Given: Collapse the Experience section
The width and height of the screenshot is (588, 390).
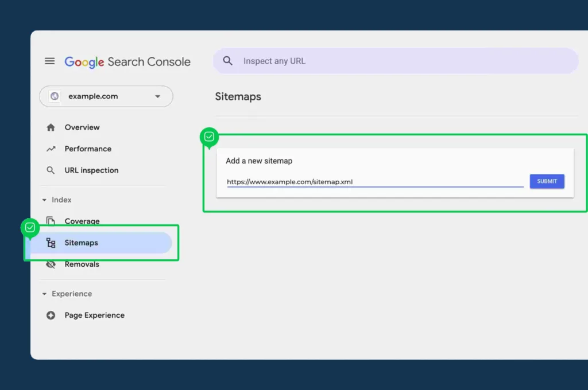Looking at the screenshot, I should (44, 294).
